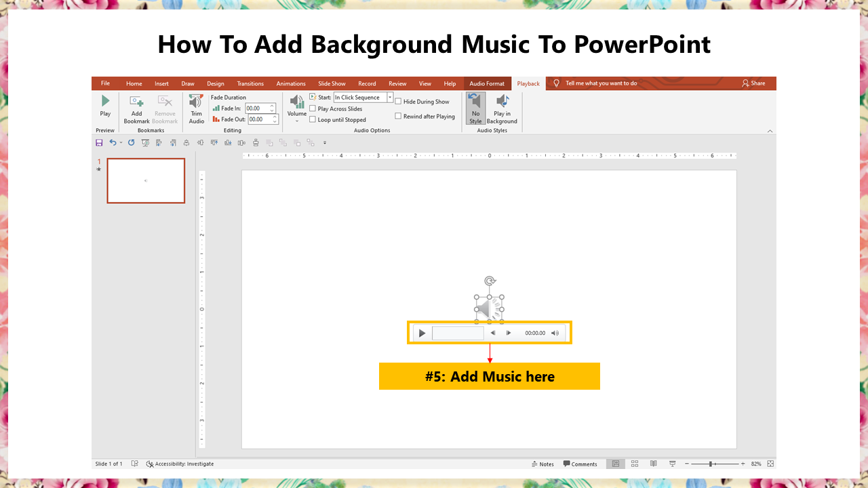The height and width of the screenshot is (488, 868).
Task: Click the Add Bookmark icon
Action: (x=137, y=101)
